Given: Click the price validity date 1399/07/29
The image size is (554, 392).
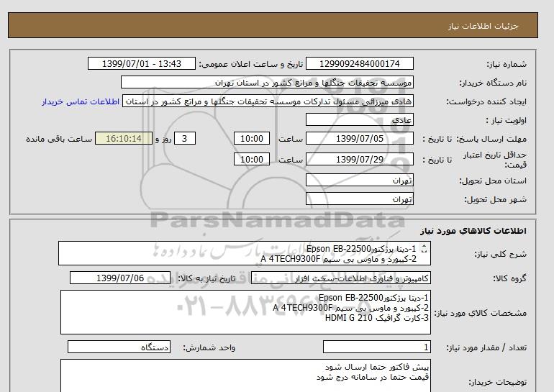Looking at the screenshot, I should click(x=359, y=159).
